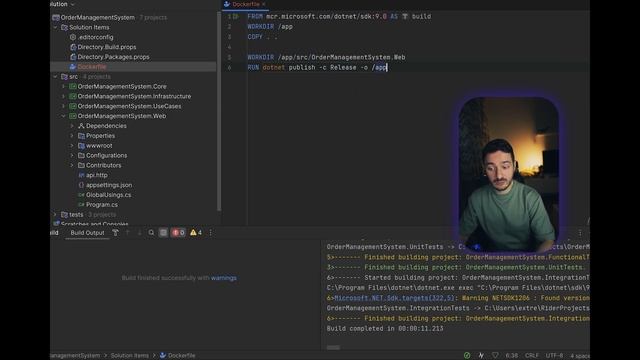Click the Directory.Packages.props file icon
The height and width of the screenshot is (360, 640).
(x=73, y=57)
